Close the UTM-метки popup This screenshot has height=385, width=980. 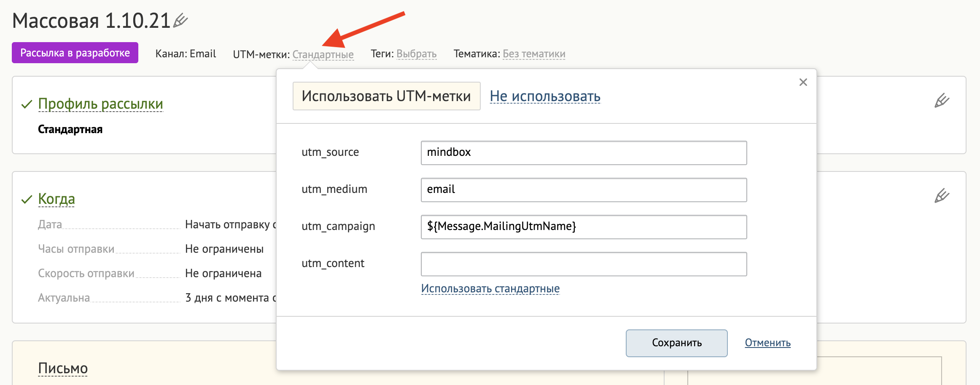click(x=803, y=82)
